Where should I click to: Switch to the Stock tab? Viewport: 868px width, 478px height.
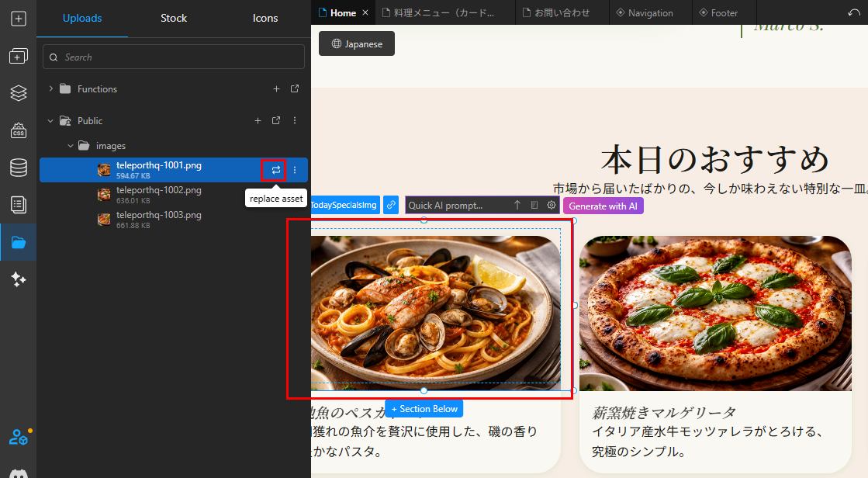[x=173, y=18]
